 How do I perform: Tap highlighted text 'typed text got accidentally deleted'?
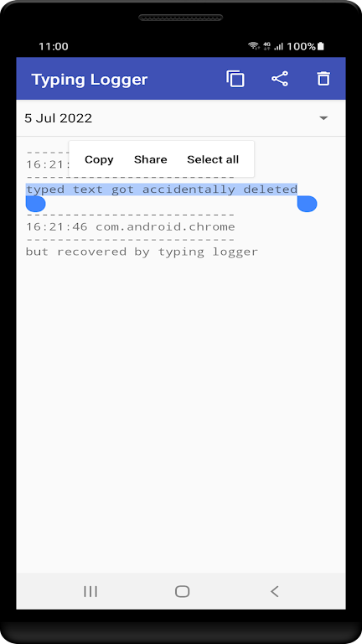click(162, 190)
